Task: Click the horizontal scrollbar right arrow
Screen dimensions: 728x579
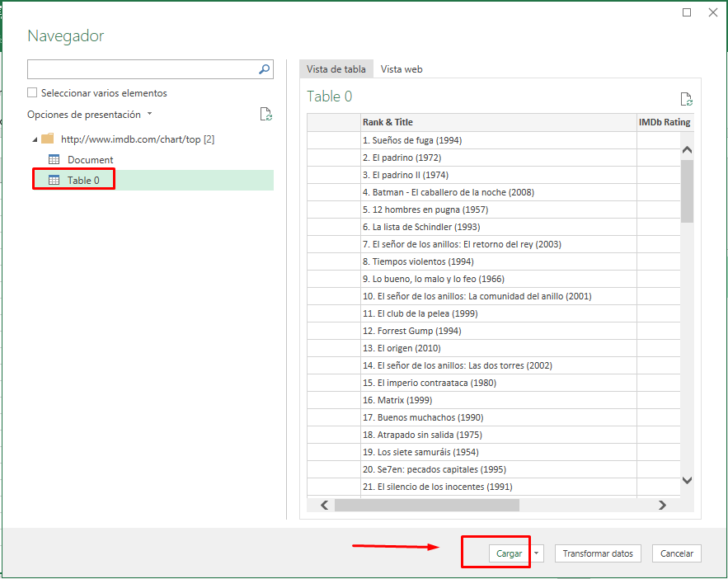Action: coord(661,505)
